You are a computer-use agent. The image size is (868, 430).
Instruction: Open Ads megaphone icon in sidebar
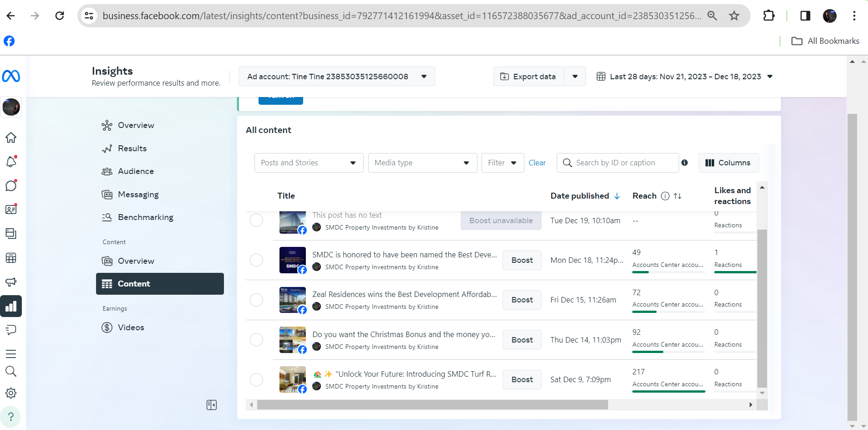(x=11, y=282)
